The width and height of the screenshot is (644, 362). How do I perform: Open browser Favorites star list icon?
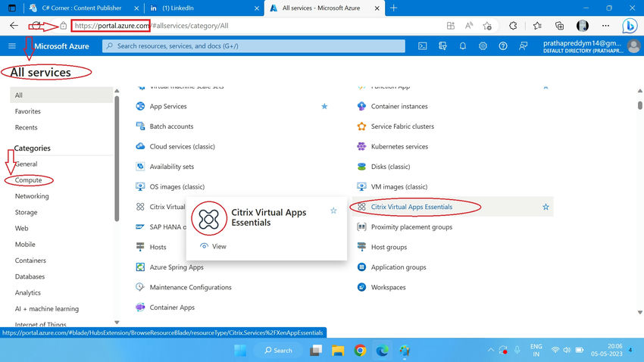click(x=537, y=26)
